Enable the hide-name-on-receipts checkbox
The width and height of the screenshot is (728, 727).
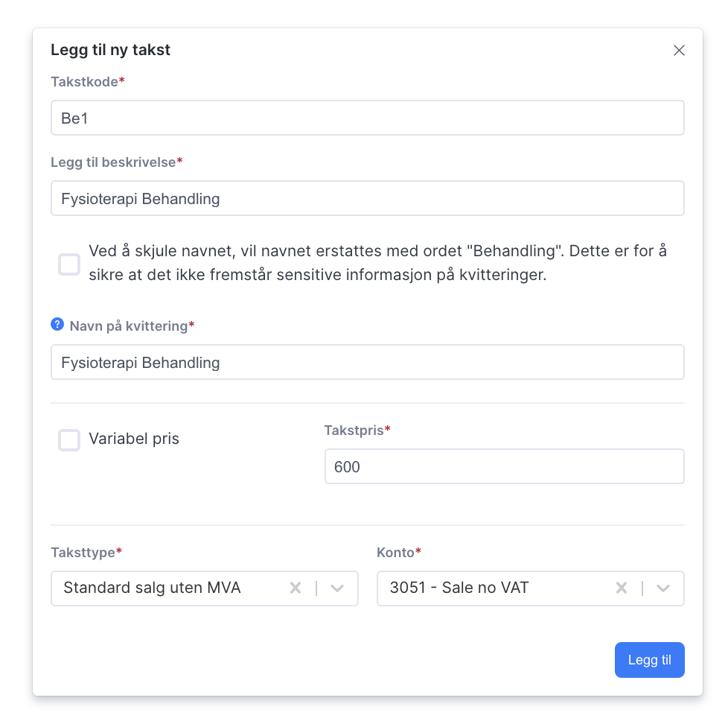[69, 264]
